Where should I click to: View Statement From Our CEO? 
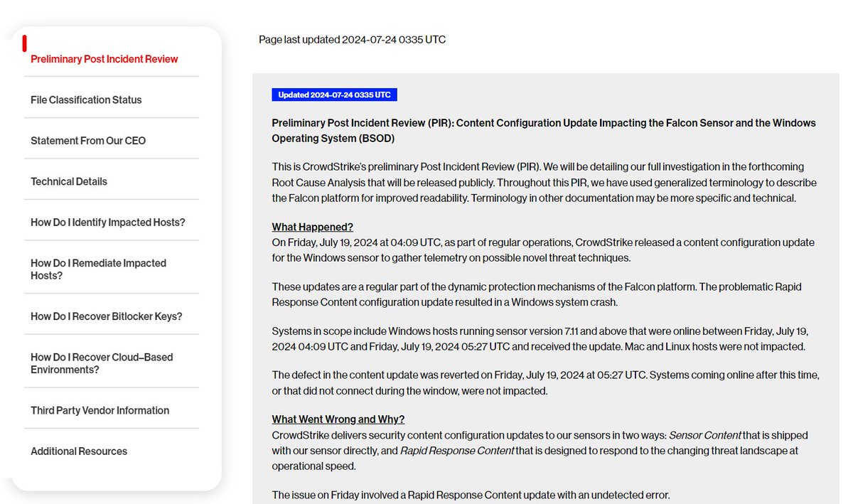pos(87,140)
